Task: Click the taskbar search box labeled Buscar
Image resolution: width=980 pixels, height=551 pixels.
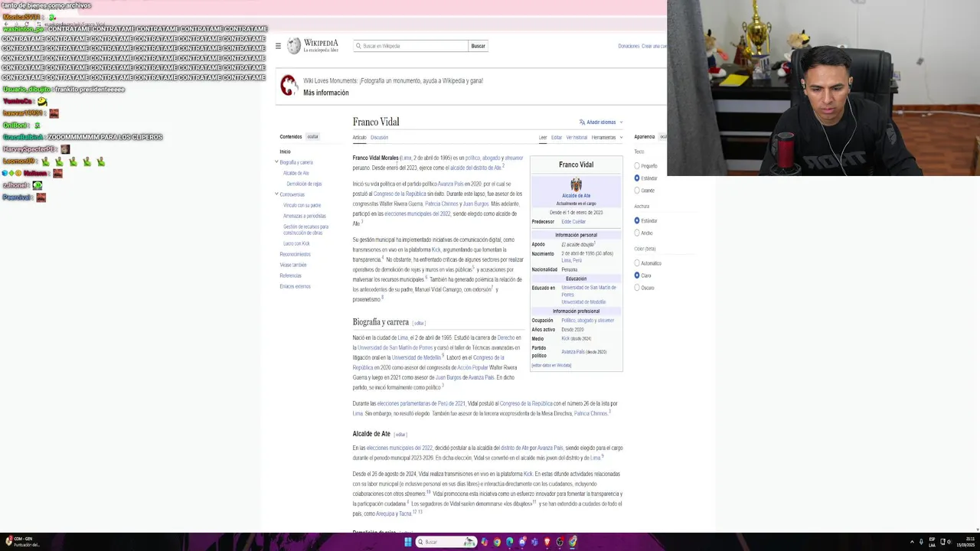Action: pyautogui.click(x=446, y=542)
